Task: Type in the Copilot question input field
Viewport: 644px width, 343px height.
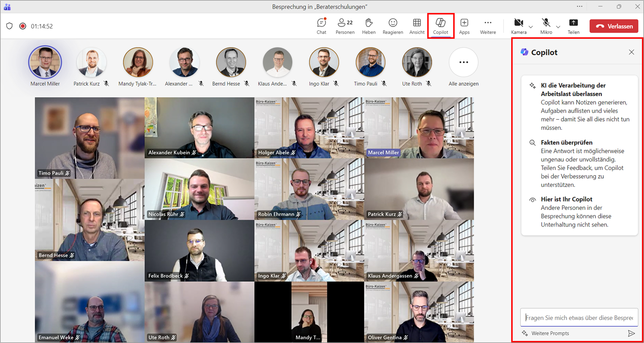Action: click(x=579, y=318)
